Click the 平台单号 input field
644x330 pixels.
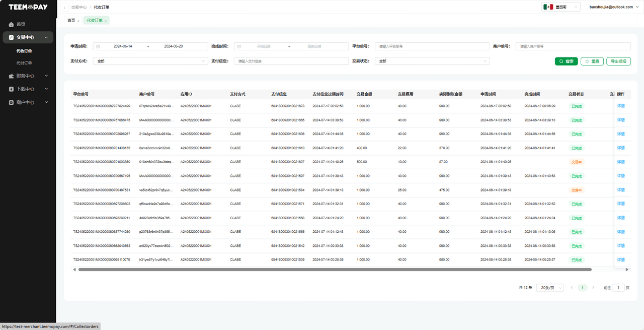(432, 46)
